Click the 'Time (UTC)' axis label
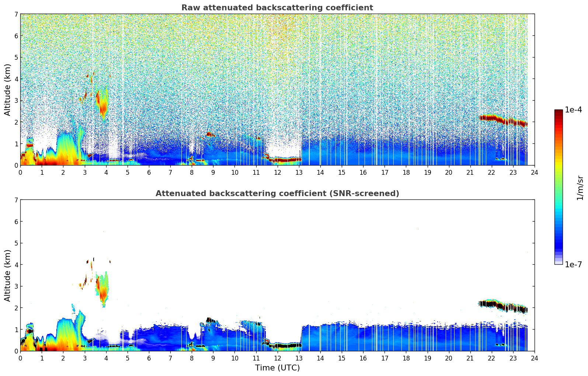Image resolution: width=588 pixels, height=376 pixels. coord(277,368)
